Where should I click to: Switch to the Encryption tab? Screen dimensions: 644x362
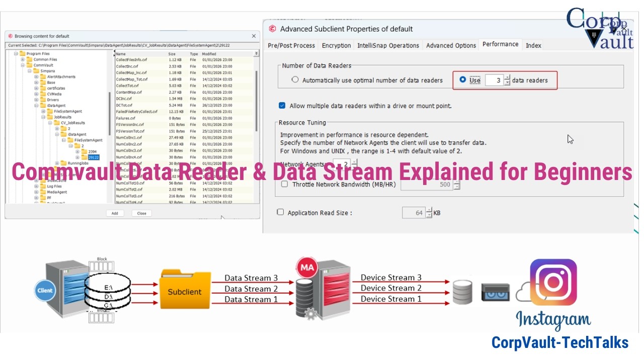[x=336, y=45]
